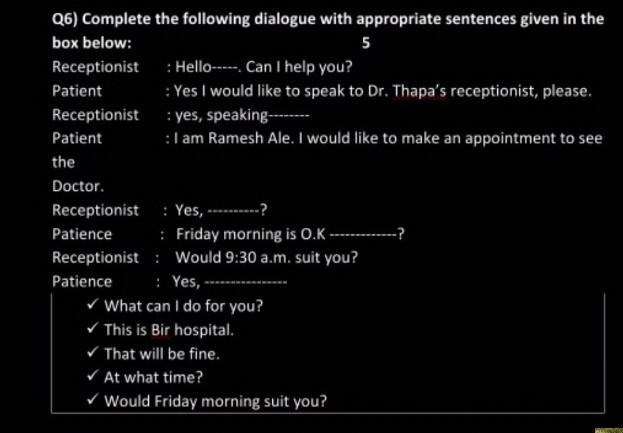Click the checkmark before 'What can I do for you?'

(x=92, y=305)
